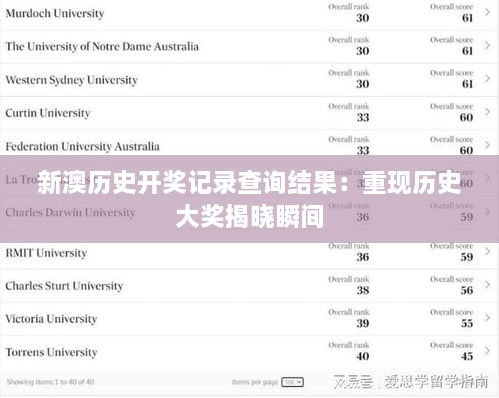The width and height of the screenshot is (499, 398).
Task: Open details arrow for Curtin University
Action: [488, 112]
